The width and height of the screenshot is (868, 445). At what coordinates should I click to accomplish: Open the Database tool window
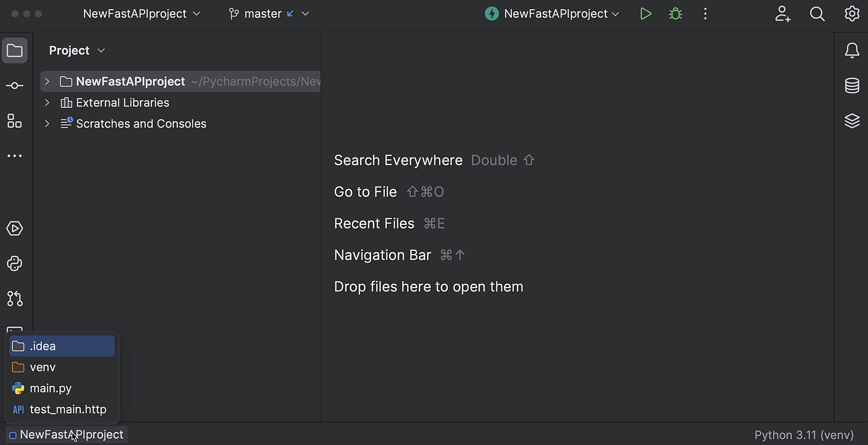[852, 86]
